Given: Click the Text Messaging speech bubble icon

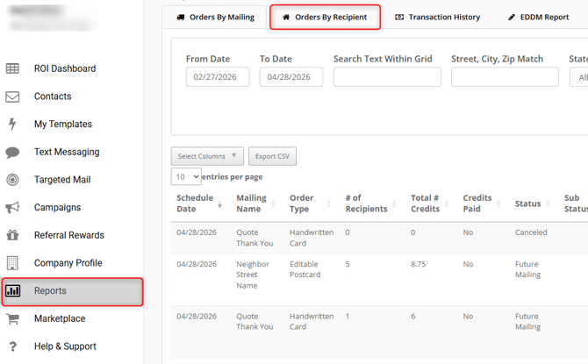Looking at the screenshot, I should click(x=12, y=152).
